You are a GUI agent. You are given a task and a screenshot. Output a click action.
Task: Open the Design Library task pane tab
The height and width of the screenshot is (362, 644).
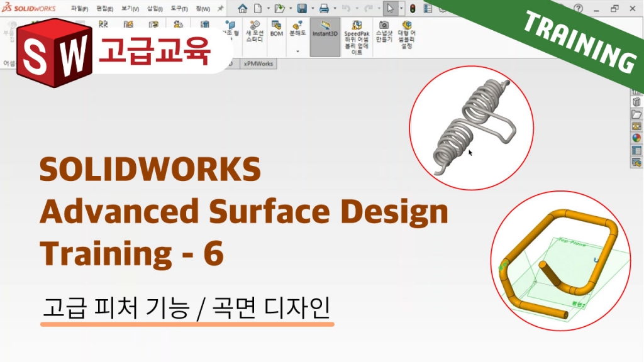[636, 102]
